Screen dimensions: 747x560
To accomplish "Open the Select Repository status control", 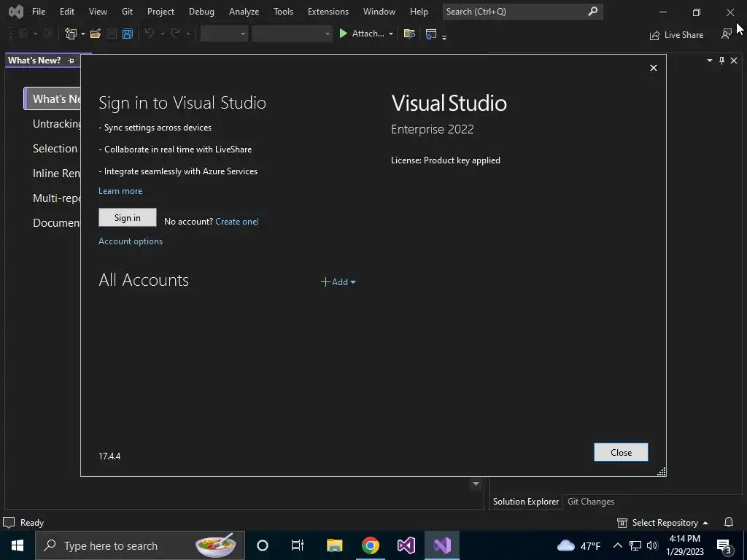I will click(x=662, y=523).
